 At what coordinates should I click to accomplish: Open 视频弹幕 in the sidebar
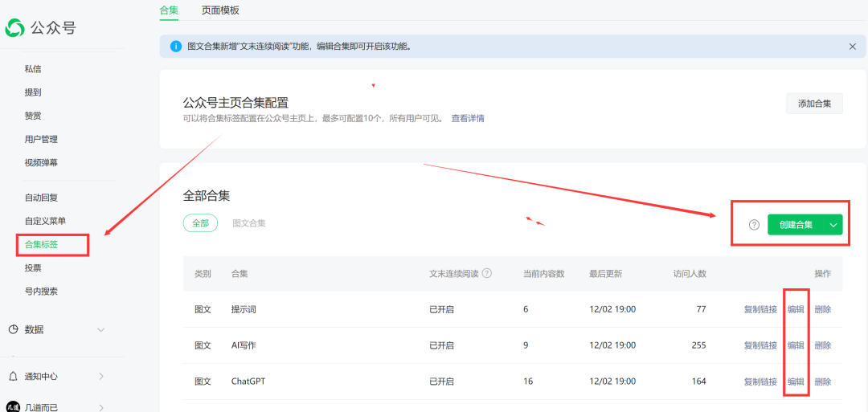tap(42, 162)
